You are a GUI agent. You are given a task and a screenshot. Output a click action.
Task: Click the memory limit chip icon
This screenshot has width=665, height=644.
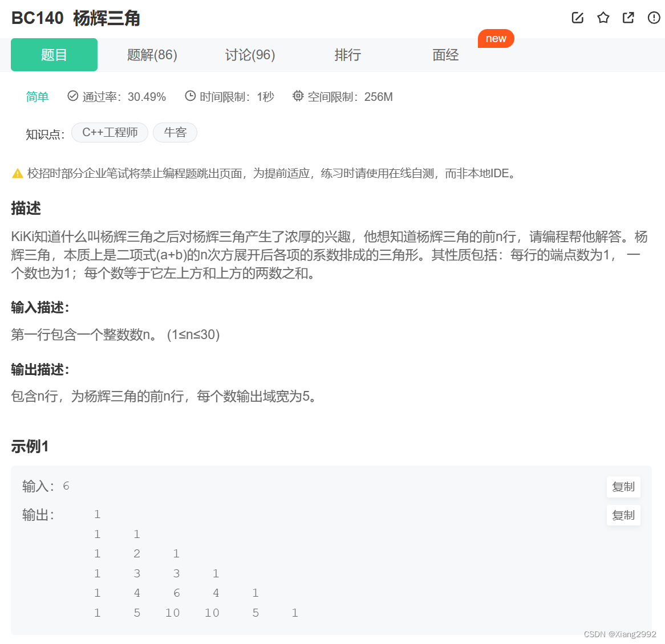(x=298, y=96)
